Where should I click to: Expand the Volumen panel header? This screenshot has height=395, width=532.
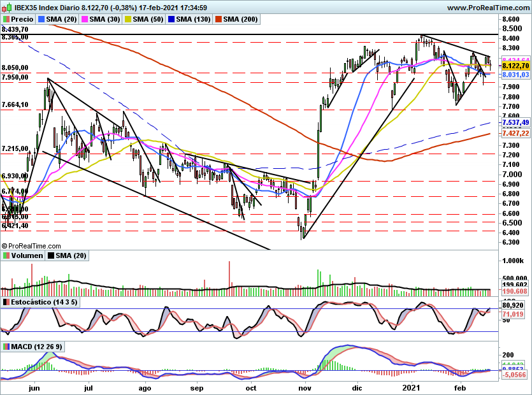[27, 255]
